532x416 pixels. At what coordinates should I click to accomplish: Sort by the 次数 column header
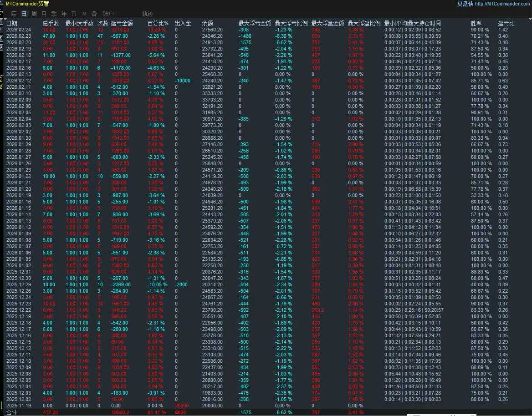coord(103,23)
